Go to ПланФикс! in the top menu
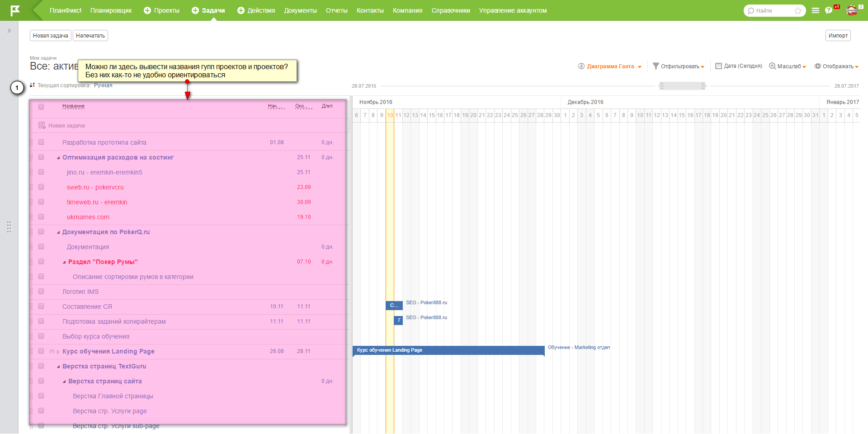The image size is (868, 434). [x=66, y=10]
